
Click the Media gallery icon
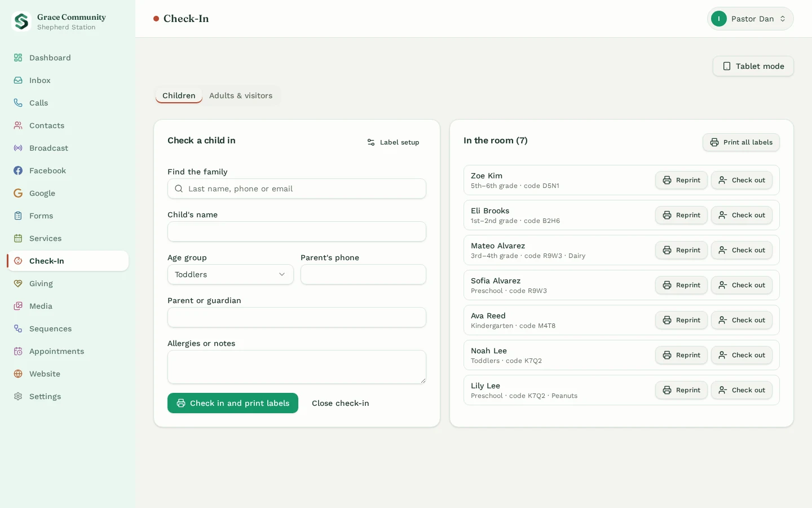18,306
